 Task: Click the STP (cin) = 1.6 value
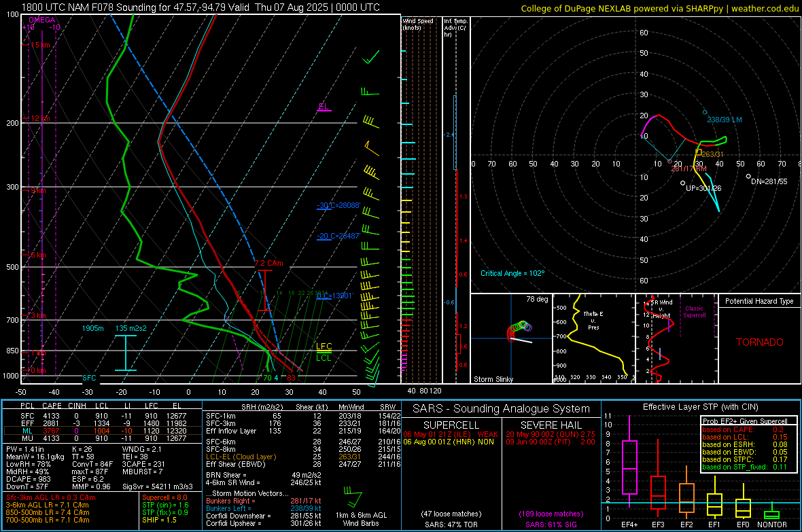coord(165,505)
